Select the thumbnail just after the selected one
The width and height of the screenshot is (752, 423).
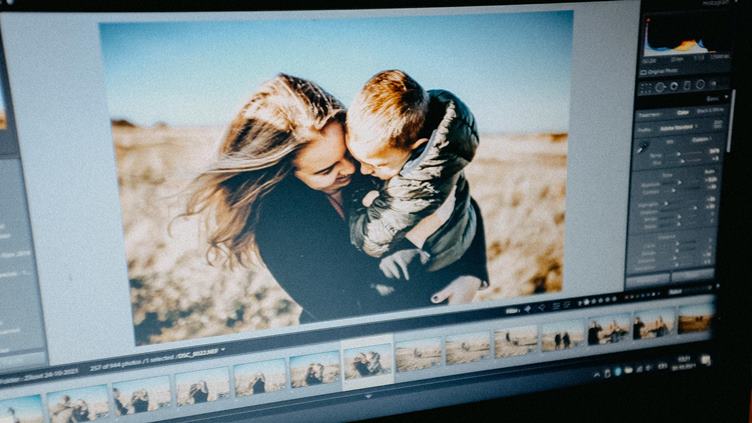tap(418, 355)
